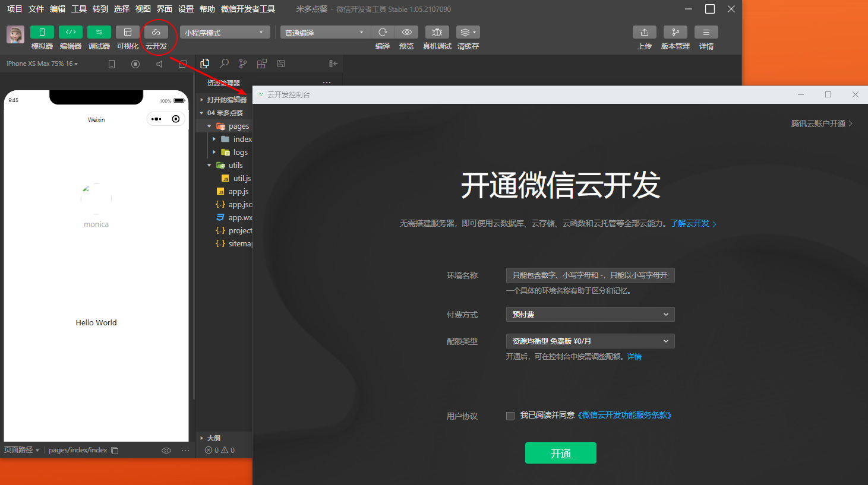The image size is (868, 485).
Task: Open the 了解云开发 link
Action: (693, 223)
